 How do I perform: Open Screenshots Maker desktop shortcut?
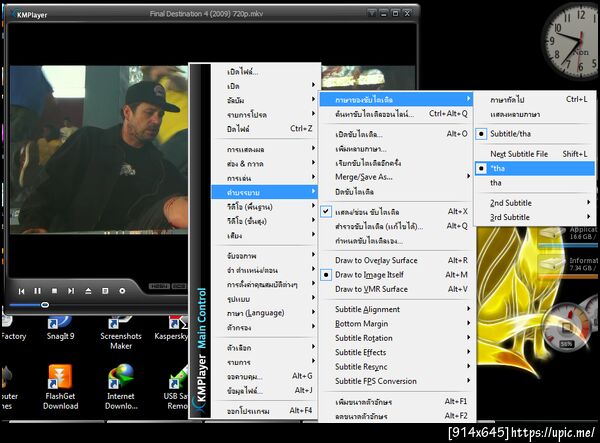click(x=121, y=333)
